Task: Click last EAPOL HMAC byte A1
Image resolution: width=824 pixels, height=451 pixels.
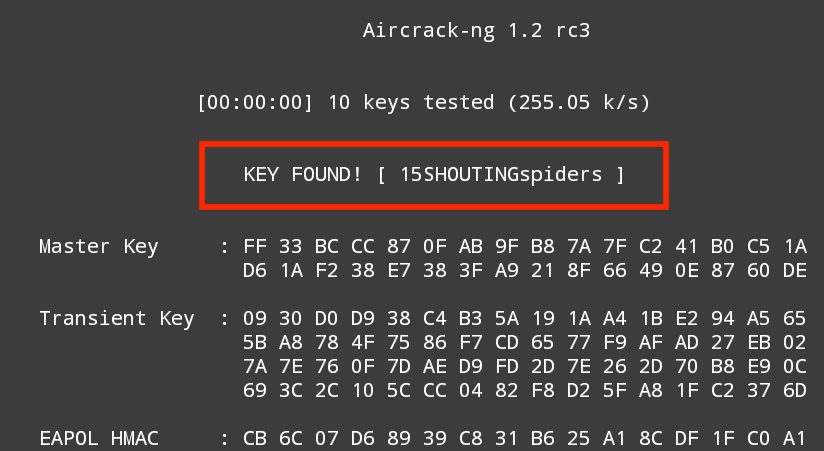Action: tap(795, 439)
